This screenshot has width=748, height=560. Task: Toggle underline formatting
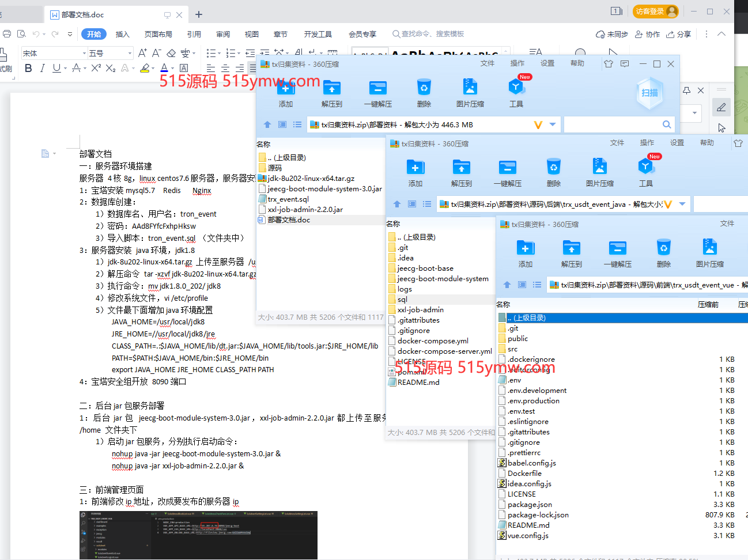point(56,68)
